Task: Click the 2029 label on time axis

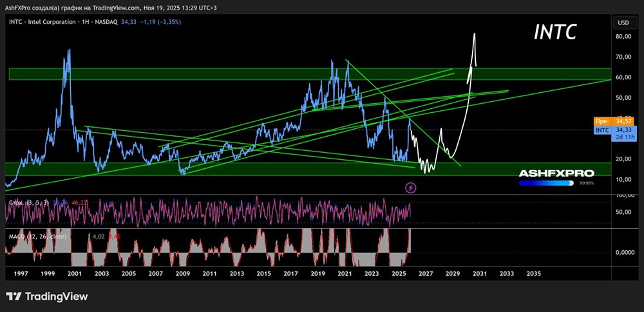Action: (452, 273)
